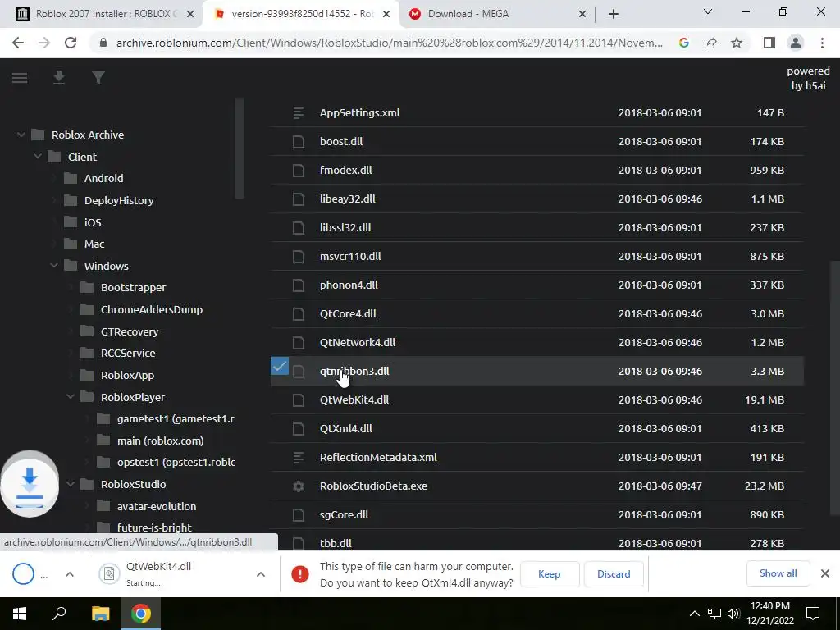Select the version-93993f8250d14552 tab
This screenshot has height=630, width=840.
click(x=301, y=14)
